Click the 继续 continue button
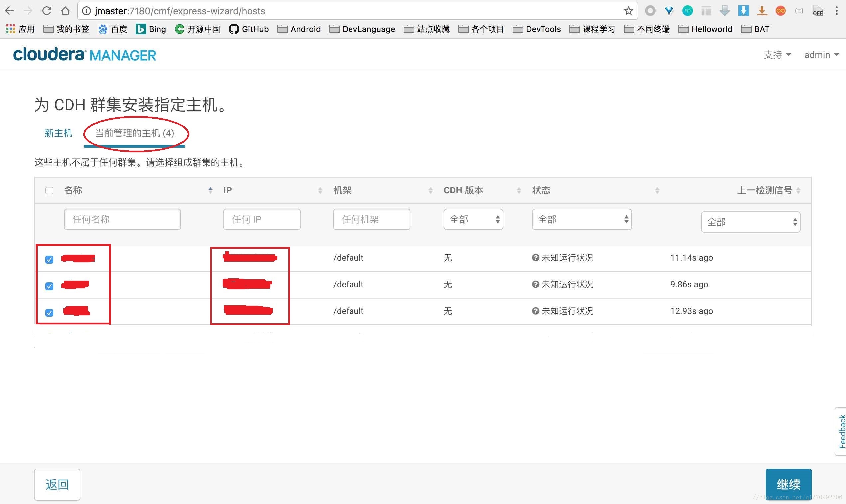 [788, 484]
